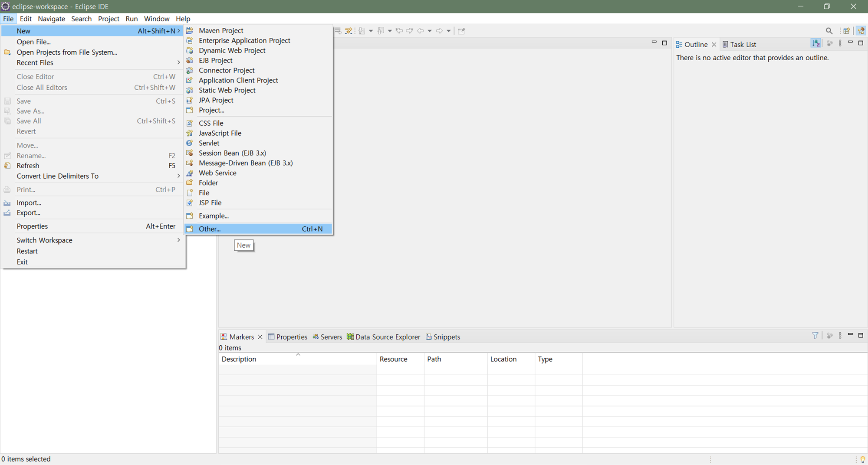Close the Markers tab
This screenshot has height=465, width=868.
(260, 337)
